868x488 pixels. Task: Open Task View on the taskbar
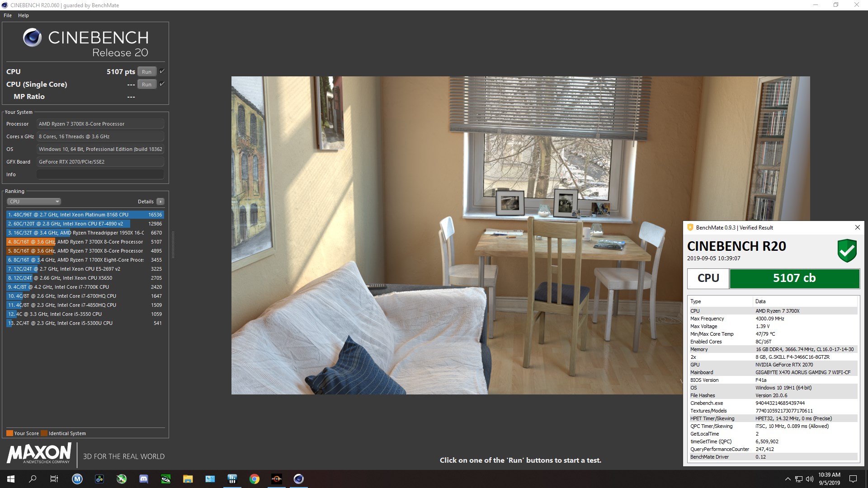(x=54, y=479)
